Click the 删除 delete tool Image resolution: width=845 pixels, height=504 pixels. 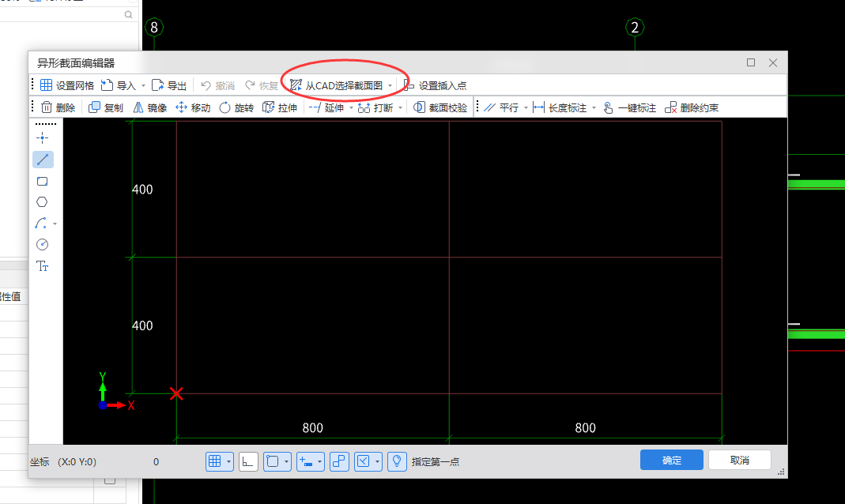coord(58,107)
